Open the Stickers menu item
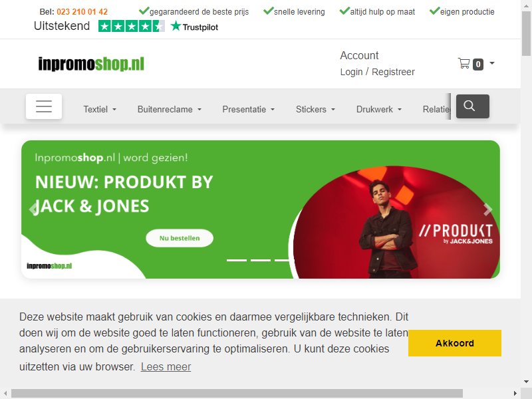 [315, 109]
